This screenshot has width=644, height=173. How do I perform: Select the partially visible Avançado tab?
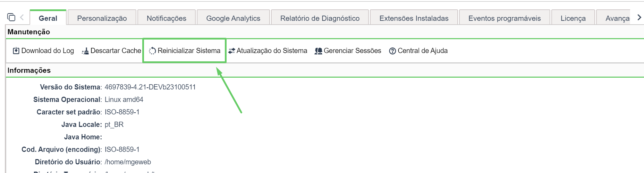[x=613, y=18]
